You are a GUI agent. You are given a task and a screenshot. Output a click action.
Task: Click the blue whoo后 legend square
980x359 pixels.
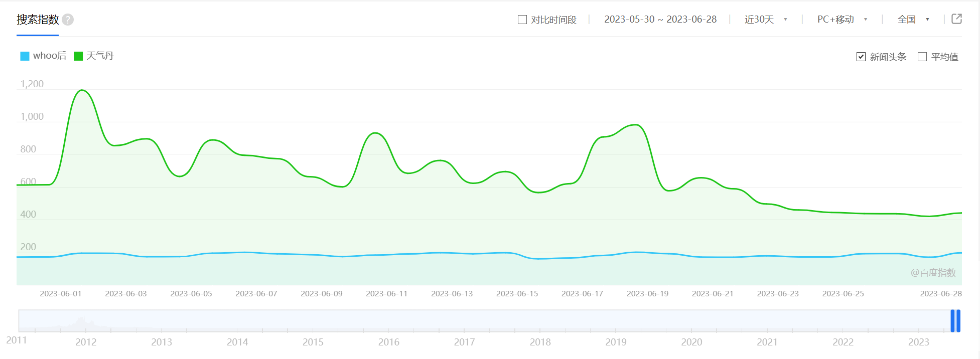click(x=25, y=56)
